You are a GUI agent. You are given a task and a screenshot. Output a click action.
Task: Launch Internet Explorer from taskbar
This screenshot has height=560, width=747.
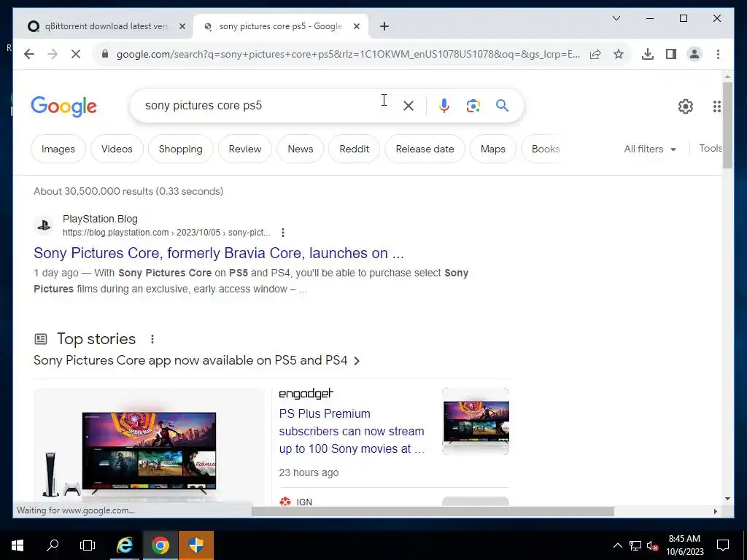125,545
